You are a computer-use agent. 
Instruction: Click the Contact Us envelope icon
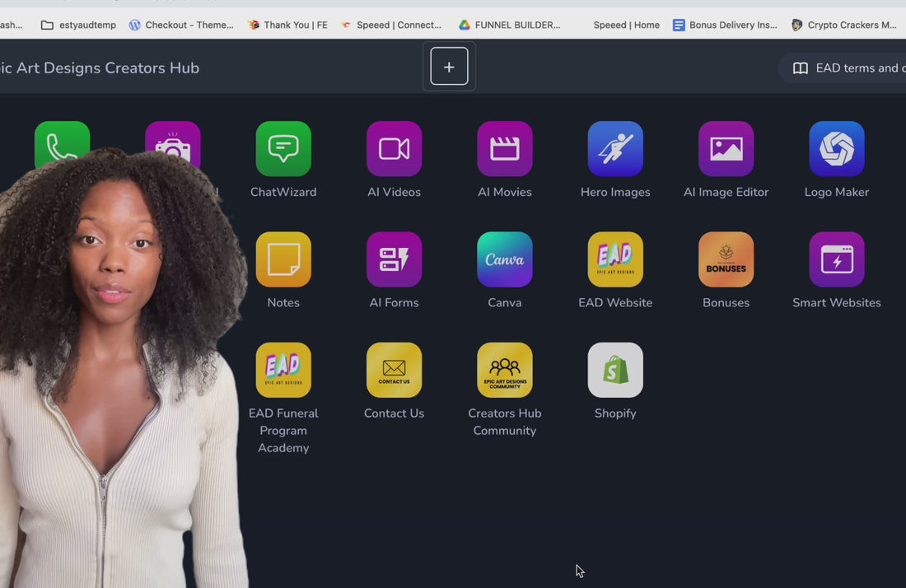click(x=394, y=371)
